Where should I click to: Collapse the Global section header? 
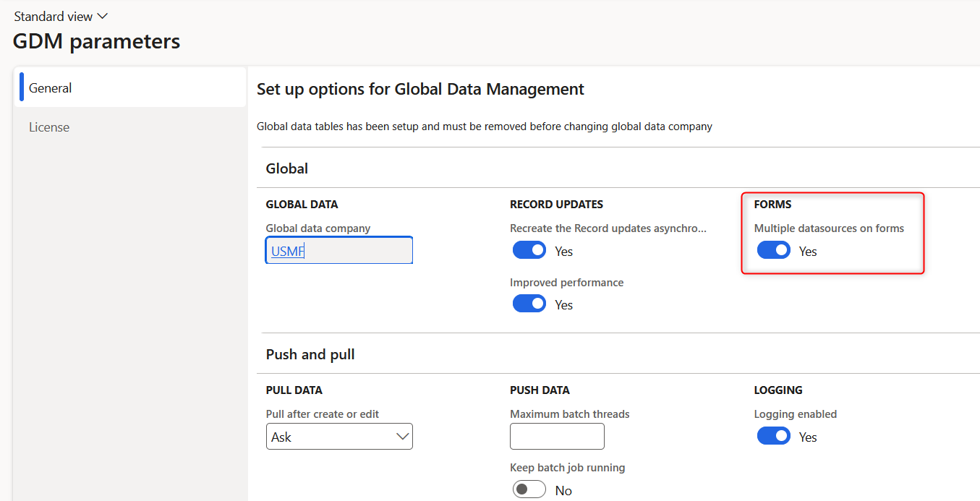pos(286,168)
